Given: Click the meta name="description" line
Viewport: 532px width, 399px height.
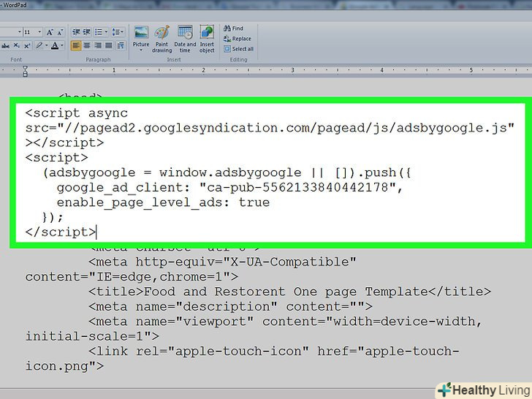Looking at the screenshot, I should 230,307.
